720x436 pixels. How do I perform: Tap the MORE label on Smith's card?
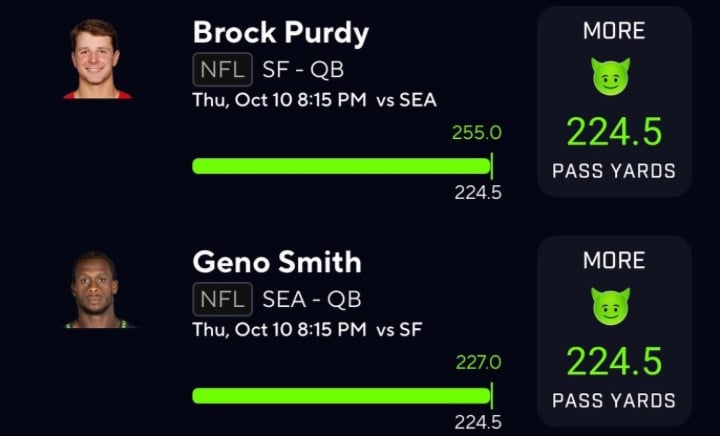pyautogui.click(x=612, y=261)
